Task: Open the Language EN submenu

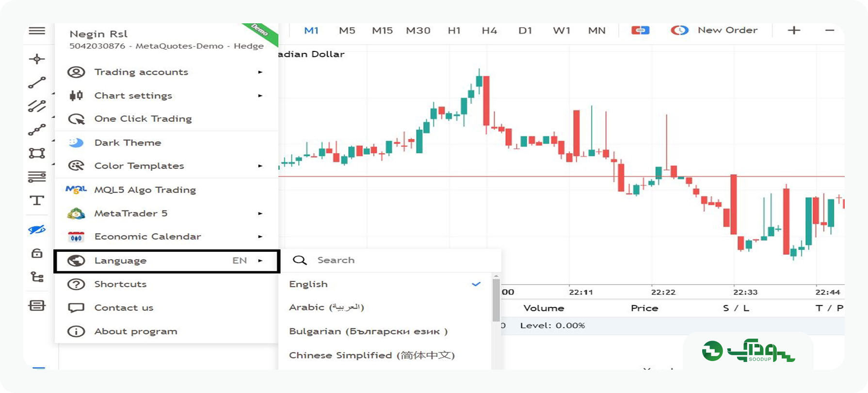Action: click(166, 261)
